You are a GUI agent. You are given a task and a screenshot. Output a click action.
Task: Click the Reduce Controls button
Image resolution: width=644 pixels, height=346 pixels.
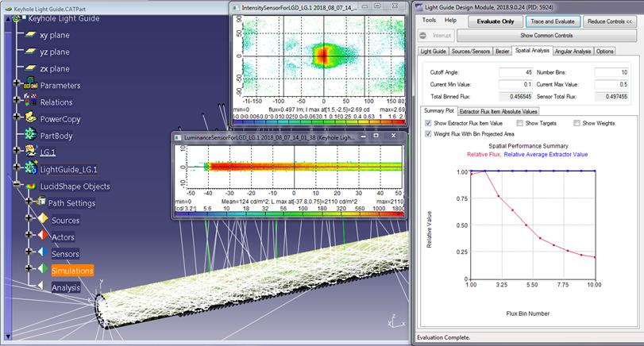(610, 21)
